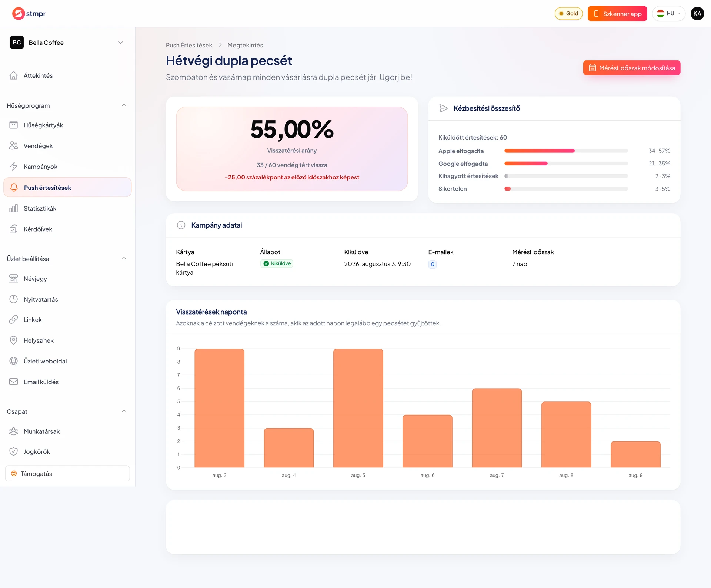Open Munkatársak menu item
This screenshot has width=711, height=588.
click(67, 431)
